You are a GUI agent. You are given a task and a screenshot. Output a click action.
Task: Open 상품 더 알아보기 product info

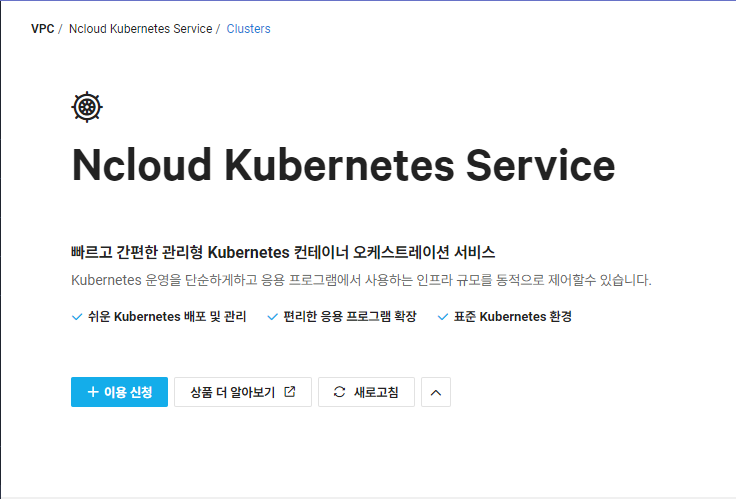(243, 392)
